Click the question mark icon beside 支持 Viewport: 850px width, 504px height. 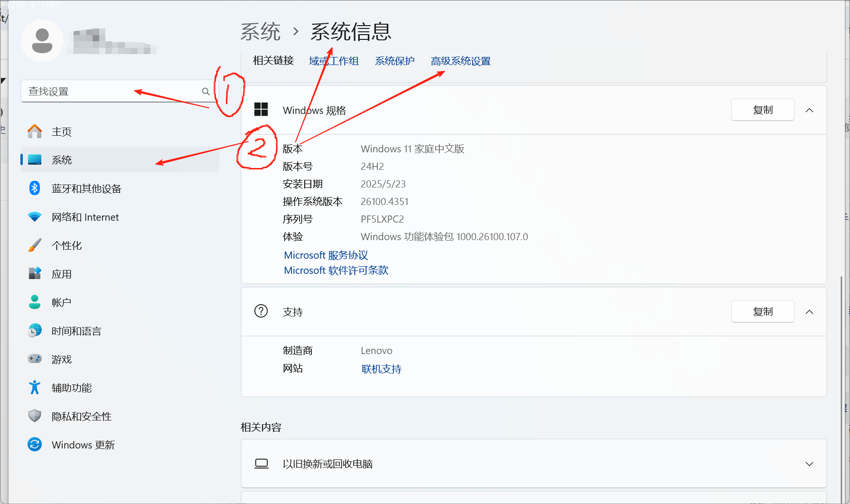click(261, 311)
